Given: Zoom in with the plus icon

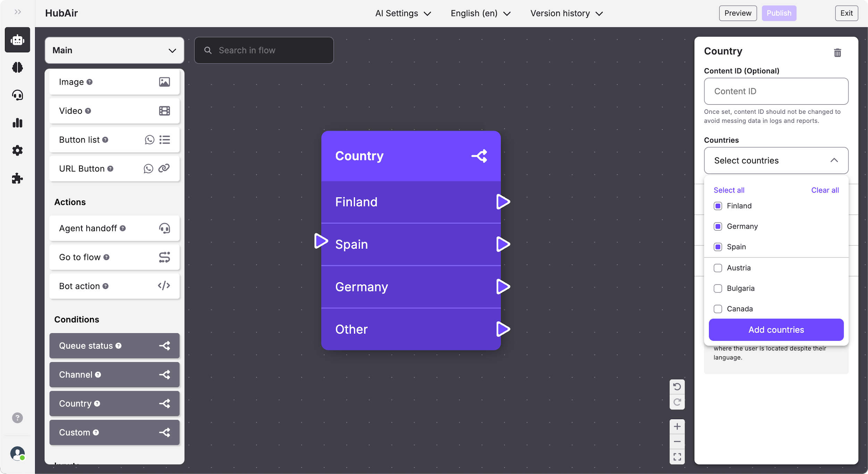Looking at the screenshot, I should coord(677,426).
